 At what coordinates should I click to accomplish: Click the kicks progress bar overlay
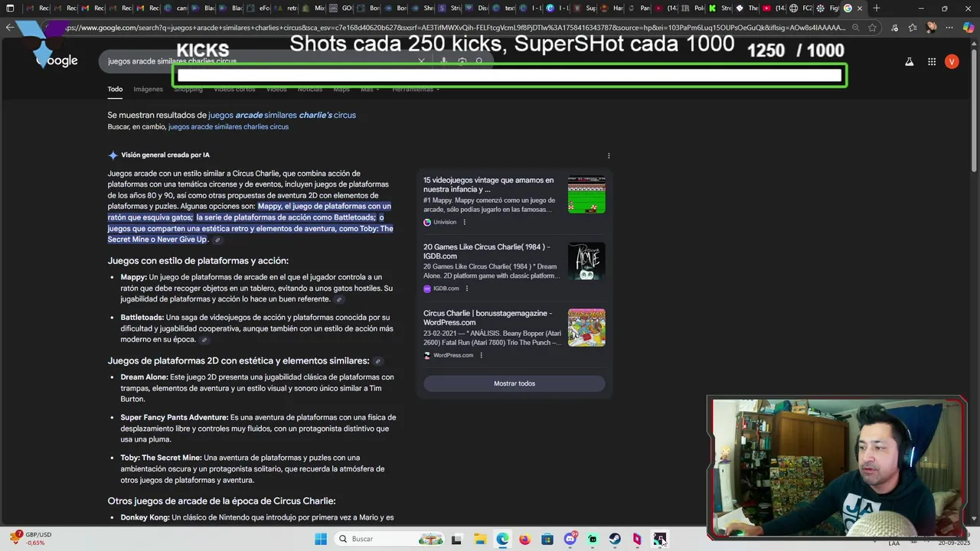coord(510,75)
